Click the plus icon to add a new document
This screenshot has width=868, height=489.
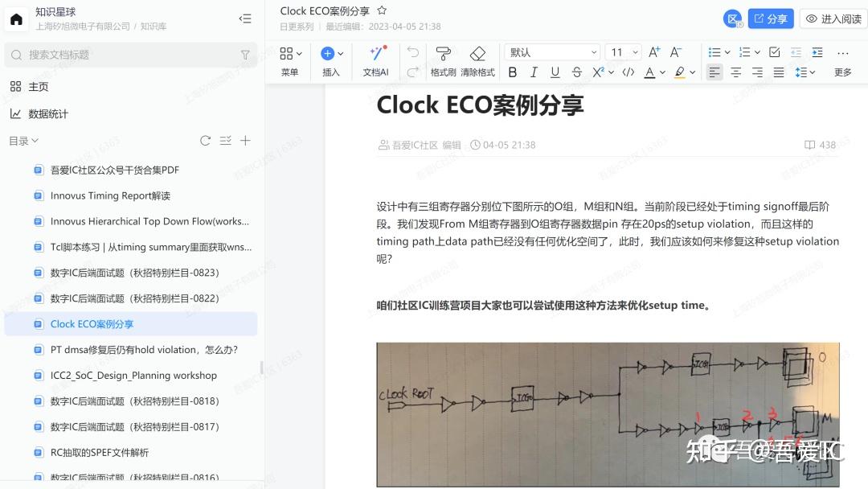coord(246,140)
